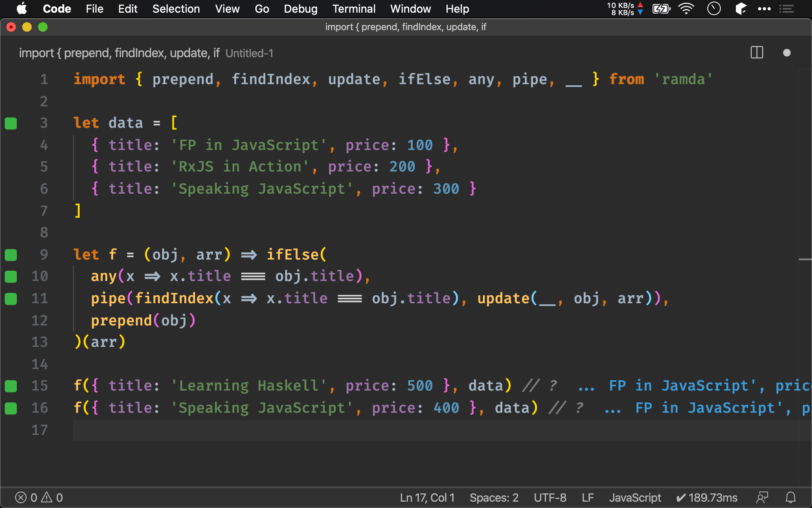Open the Help menu
This screenshot has height=508, width=812.
pyautogui.click(x=457, y=9)
